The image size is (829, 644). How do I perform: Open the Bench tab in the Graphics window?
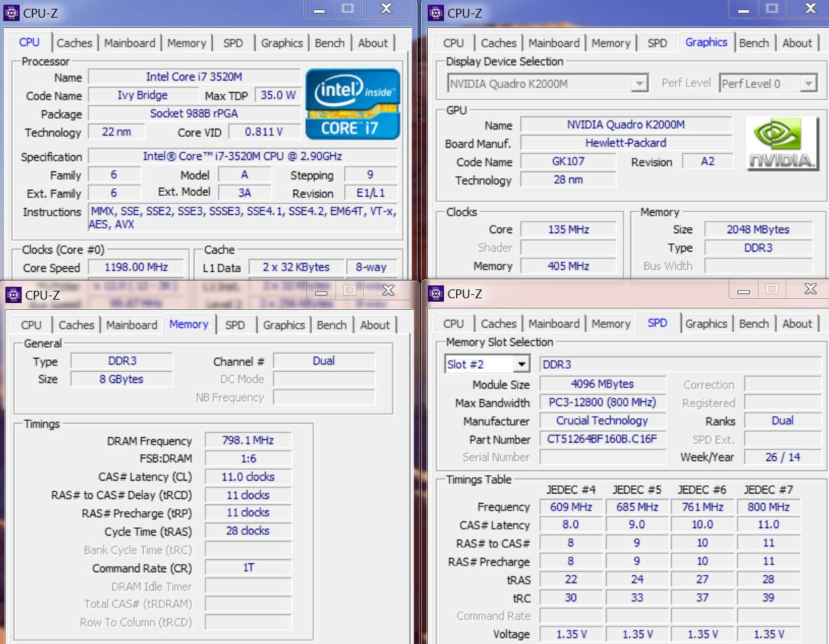coord(754,43)
